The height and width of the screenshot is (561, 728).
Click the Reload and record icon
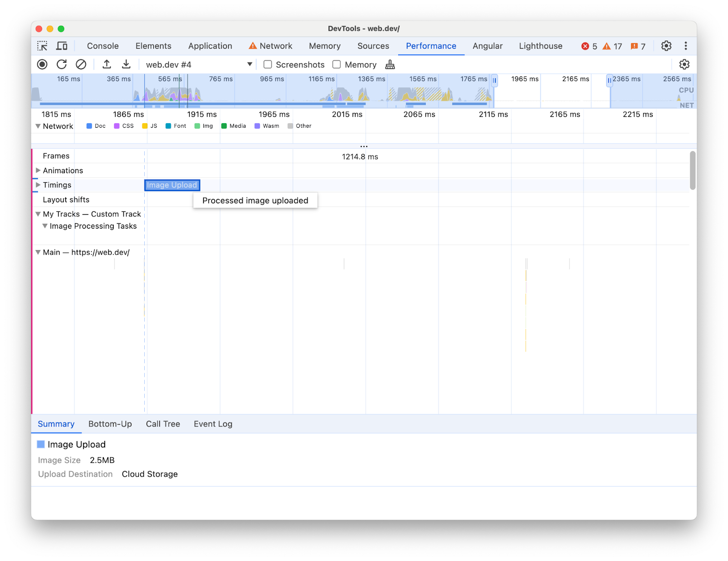[62, 64]
